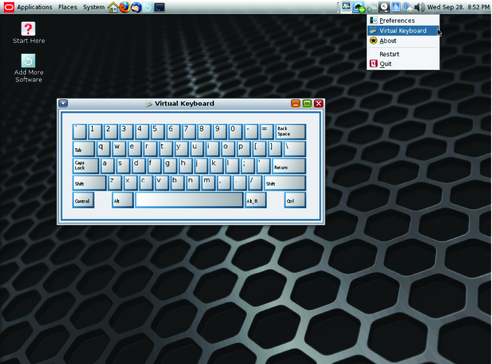Launch Thunderbird mail from the panel

pos(136,7)
